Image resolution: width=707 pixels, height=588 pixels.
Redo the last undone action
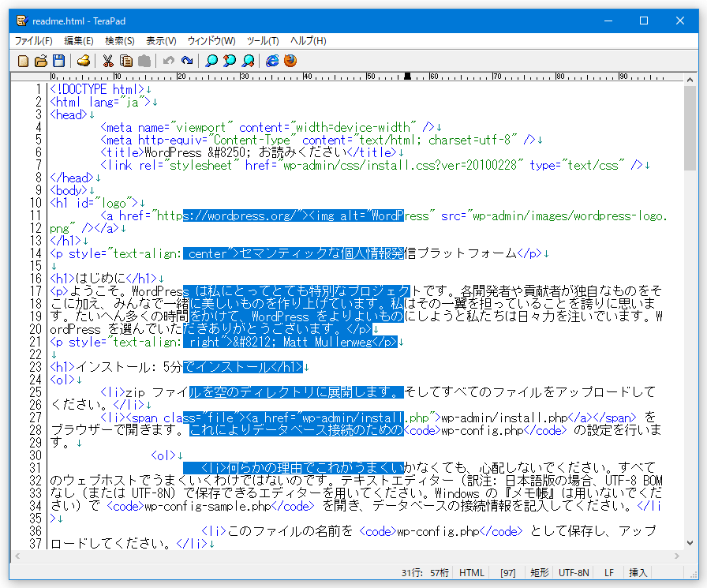(x=187, y=61)
